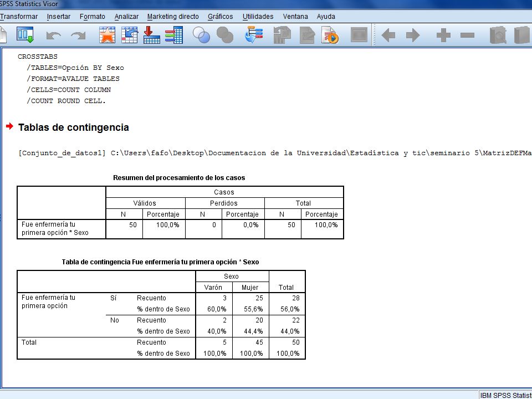Viewport: 532px width, 399px height.
Task: Click the blank page icon at toolbar start
Action: 3,35
